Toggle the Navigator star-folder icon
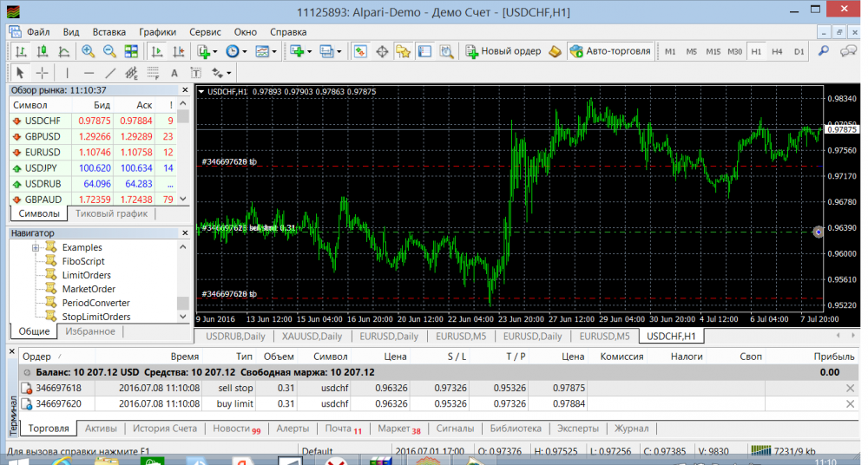 click(403, 51)
